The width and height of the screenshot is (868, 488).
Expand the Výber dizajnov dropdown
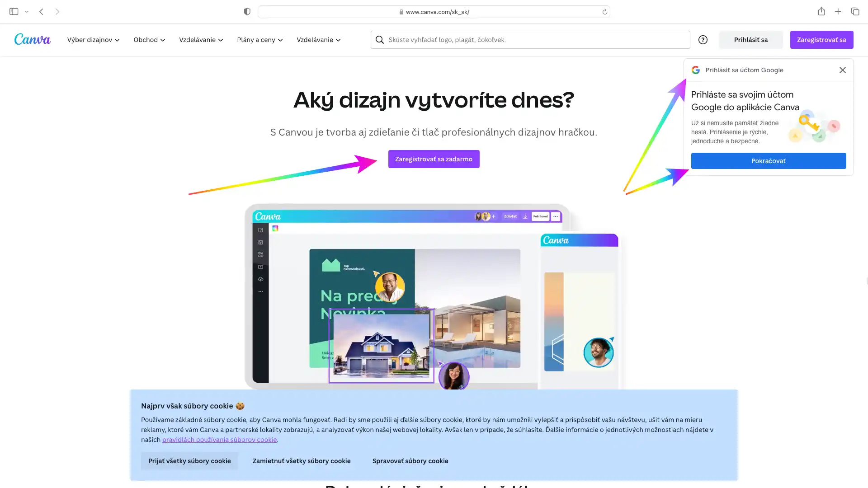pyautogui.click(x=93, y=40)
